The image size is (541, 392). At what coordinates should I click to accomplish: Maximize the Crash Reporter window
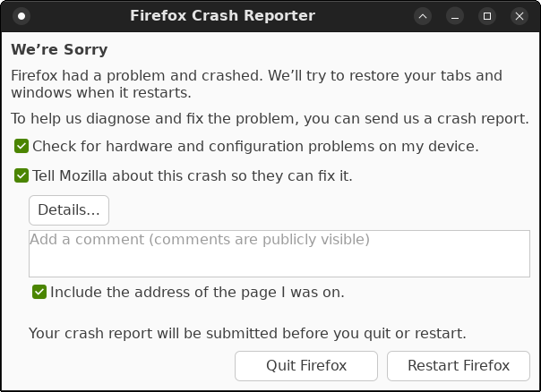click(487, 16)
